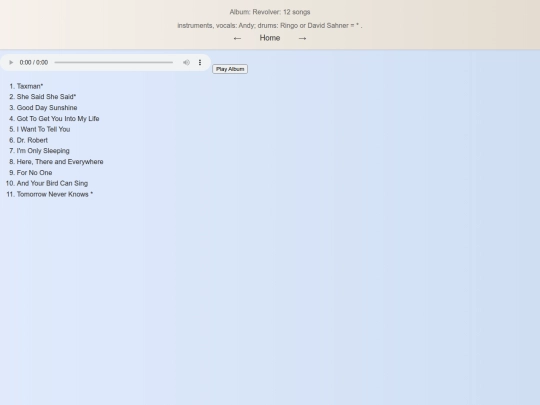Select song Good Day Sunshine
Image resolution: width=540 pixels, height=405 pixels.
(47, 108)
